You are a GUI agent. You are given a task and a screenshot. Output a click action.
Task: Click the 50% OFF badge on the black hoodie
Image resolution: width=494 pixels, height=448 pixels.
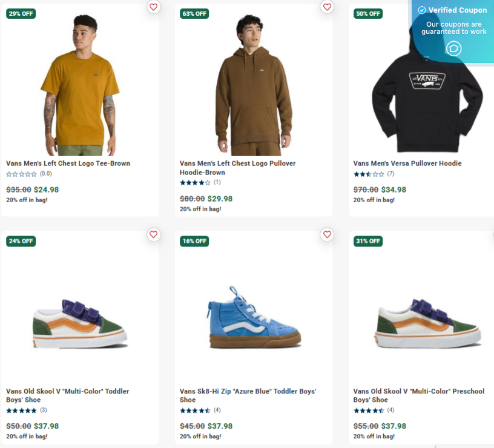[x=367, y=13]
